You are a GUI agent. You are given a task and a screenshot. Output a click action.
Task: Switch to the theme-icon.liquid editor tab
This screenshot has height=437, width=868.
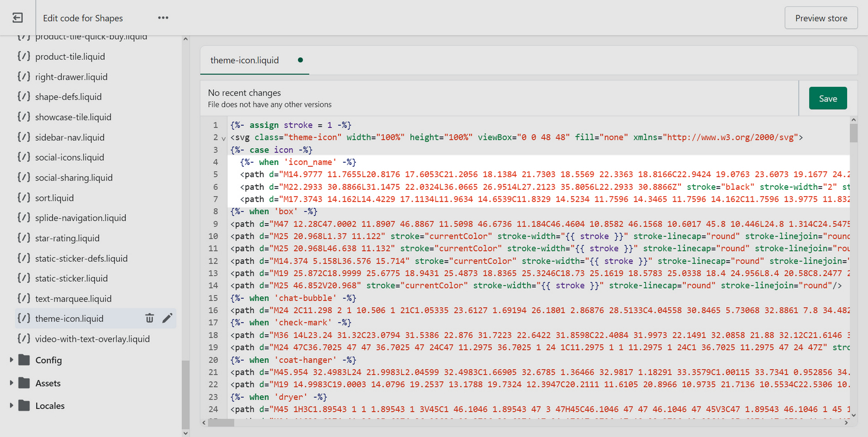[x=255, y=60]
